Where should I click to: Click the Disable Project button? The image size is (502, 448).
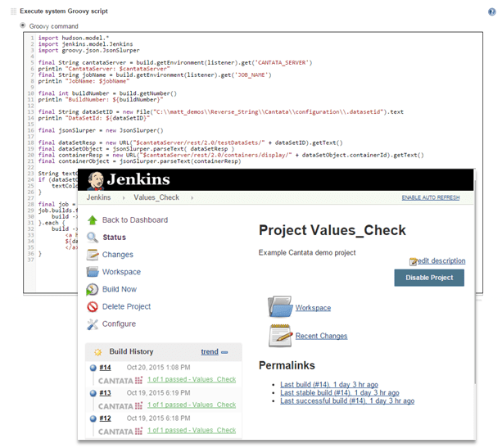click(429, 278)
